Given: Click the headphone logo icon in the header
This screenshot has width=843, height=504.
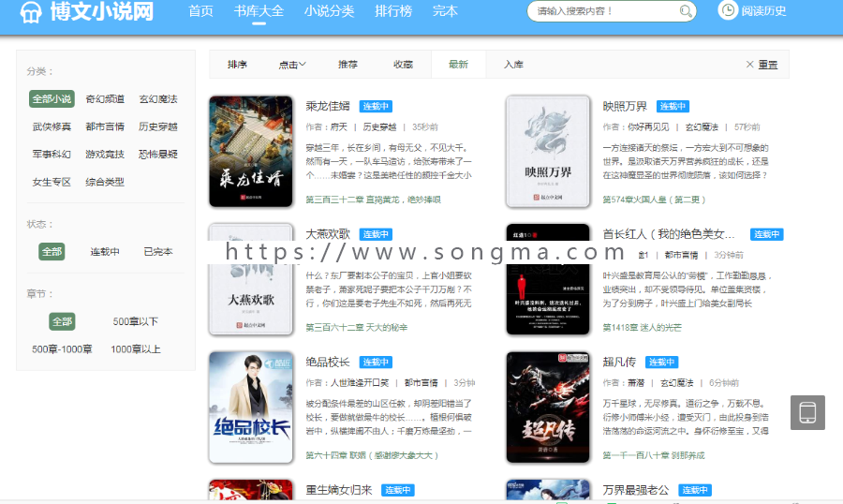Looking at the screenshot, I should [31, 12].
